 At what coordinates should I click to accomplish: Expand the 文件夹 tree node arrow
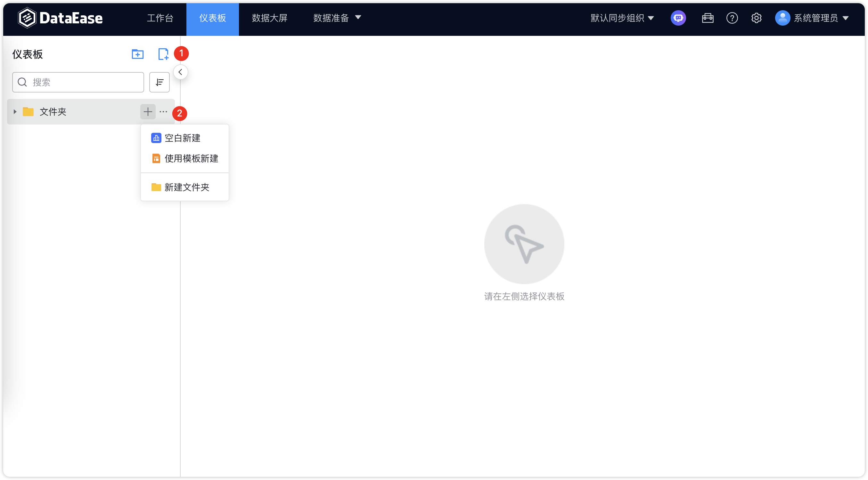pyautogui.click(x=15, y=112)
